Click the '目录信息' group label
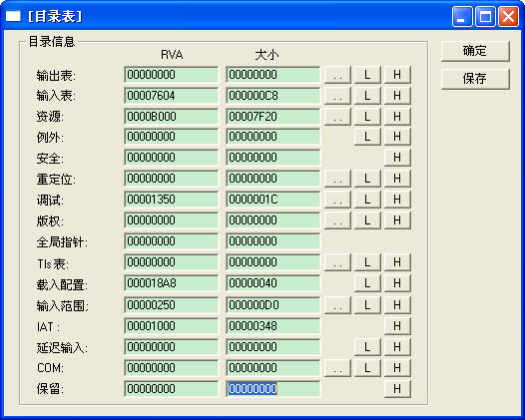The image size is (525, 420). pyautogui.click(x=51, y=42)
